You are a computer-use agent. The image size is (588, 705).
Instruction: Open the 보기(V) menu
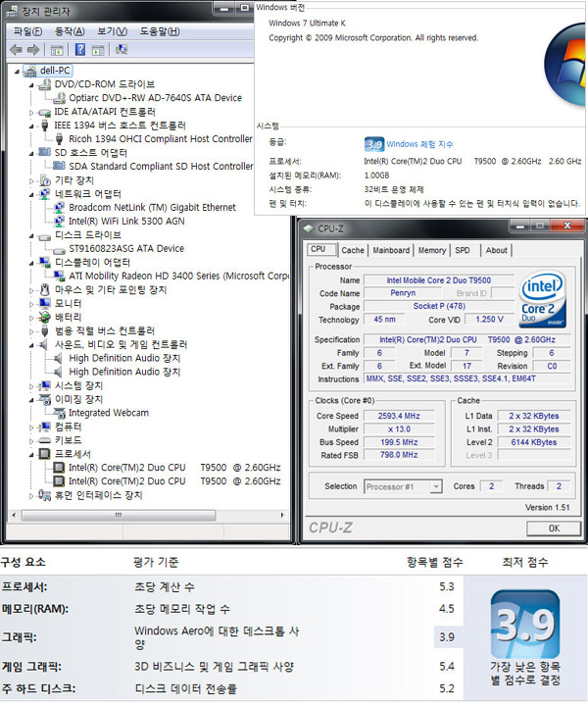pyautogui.click(x=113, y=31)
